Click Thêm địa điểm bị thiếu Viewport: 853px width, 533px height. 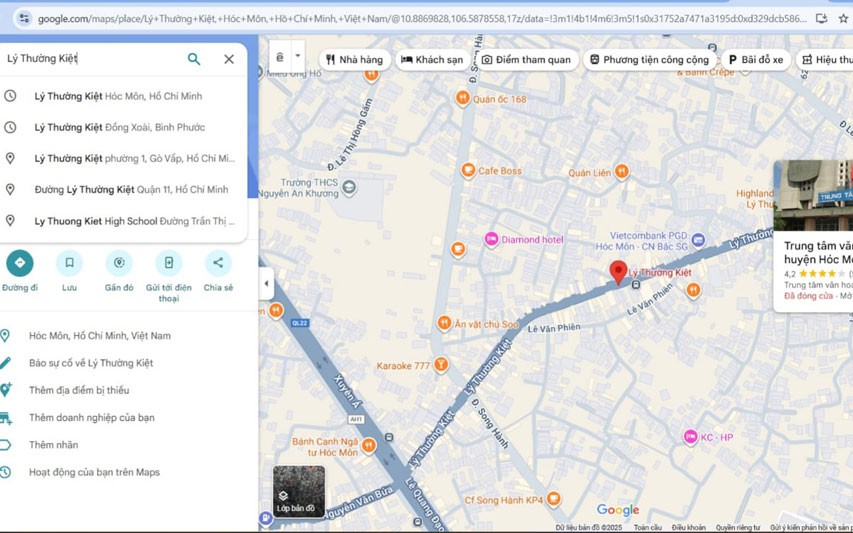(79, 390)
